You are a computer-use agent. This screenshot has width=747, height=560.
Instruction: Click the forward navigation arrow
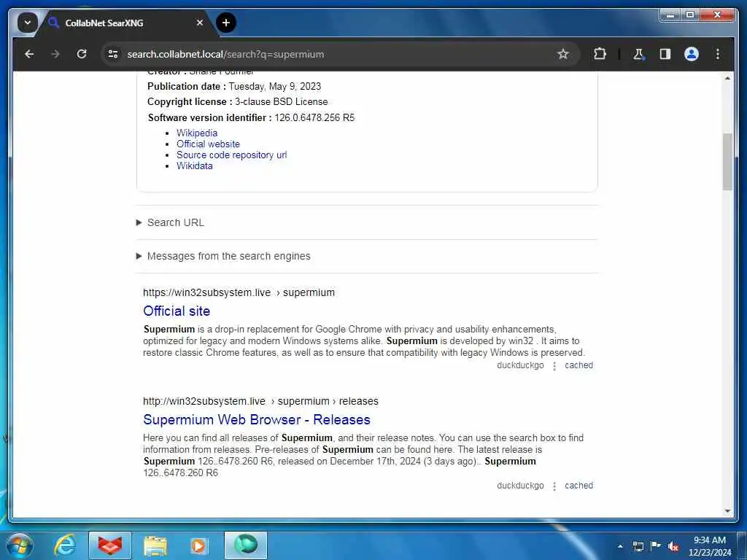pos(55,54)
